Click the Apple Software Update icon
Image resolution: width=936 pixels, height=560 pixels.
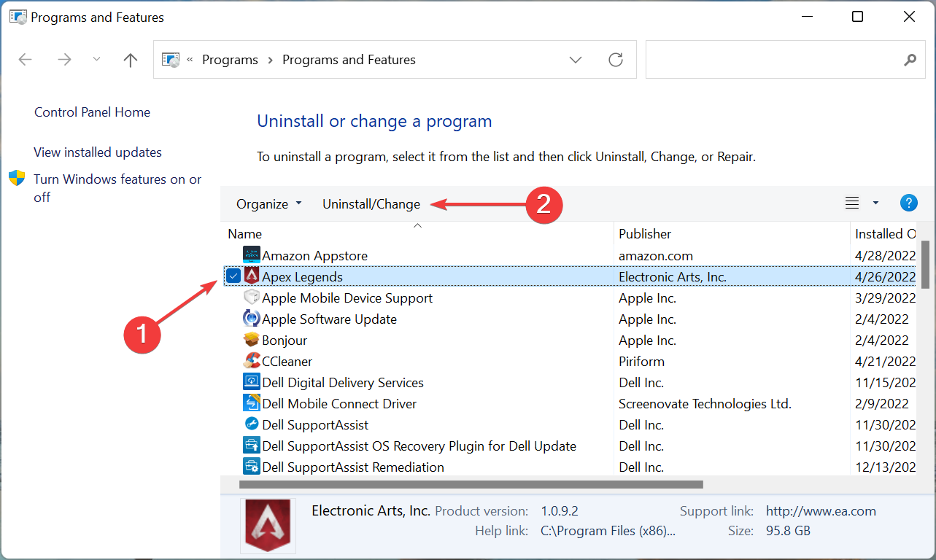252,319
